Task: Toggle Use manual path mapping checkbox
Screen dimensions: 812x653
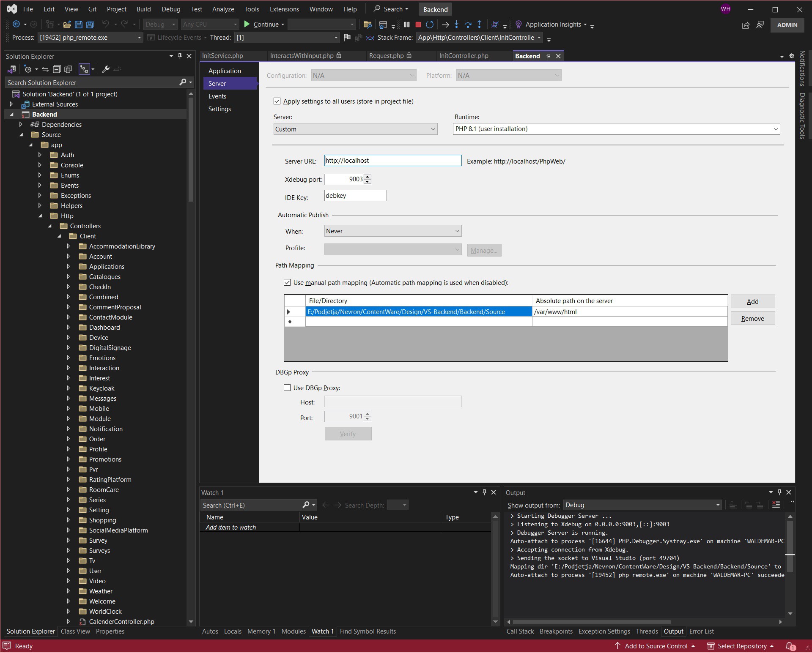Action: (x=287, y=283)
